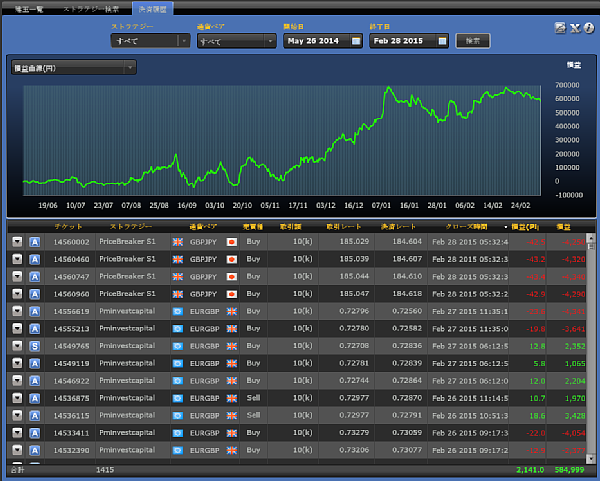Click the trade table vertical scrollbar

[592, 340]
